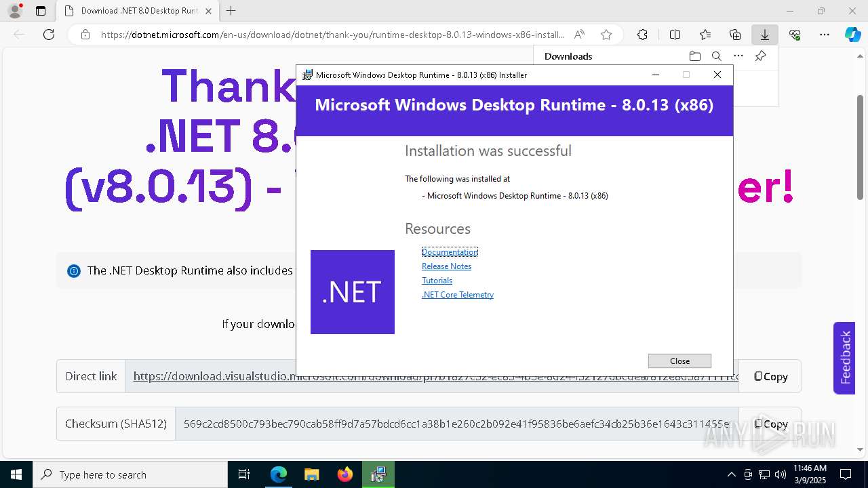Click the Direct link download URL

pyautogui.click(x=435, y=376)
